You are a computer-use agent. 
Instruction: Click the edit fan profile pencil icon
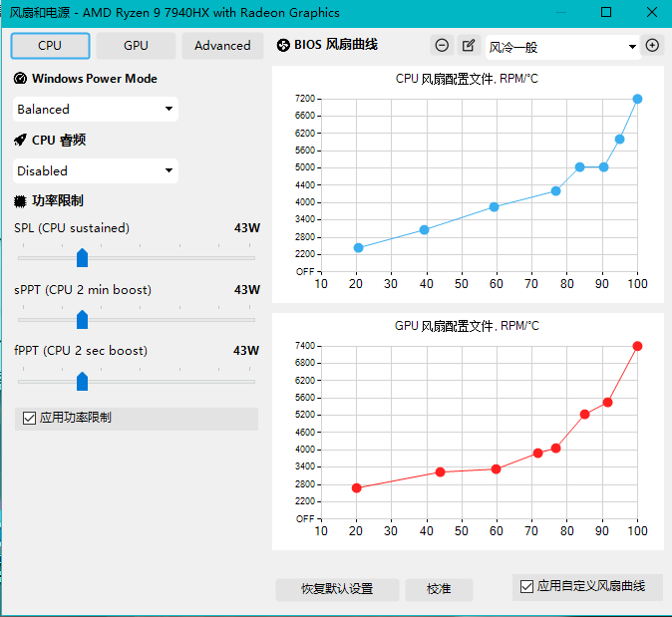469,45
